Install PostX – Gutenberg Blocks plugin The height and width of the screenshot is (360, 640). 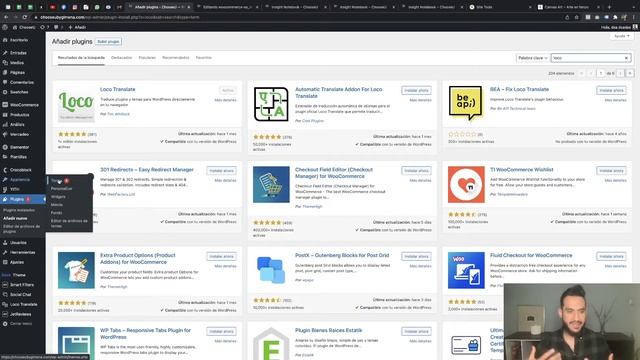tap(416, 256)
